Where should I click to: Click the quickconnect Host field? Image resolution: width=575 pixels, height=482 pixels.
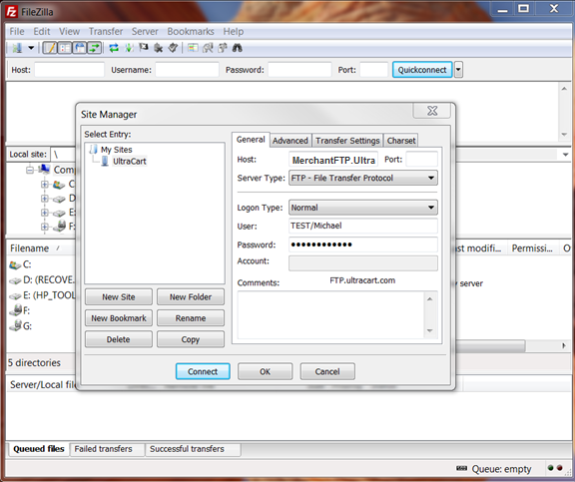69,70
